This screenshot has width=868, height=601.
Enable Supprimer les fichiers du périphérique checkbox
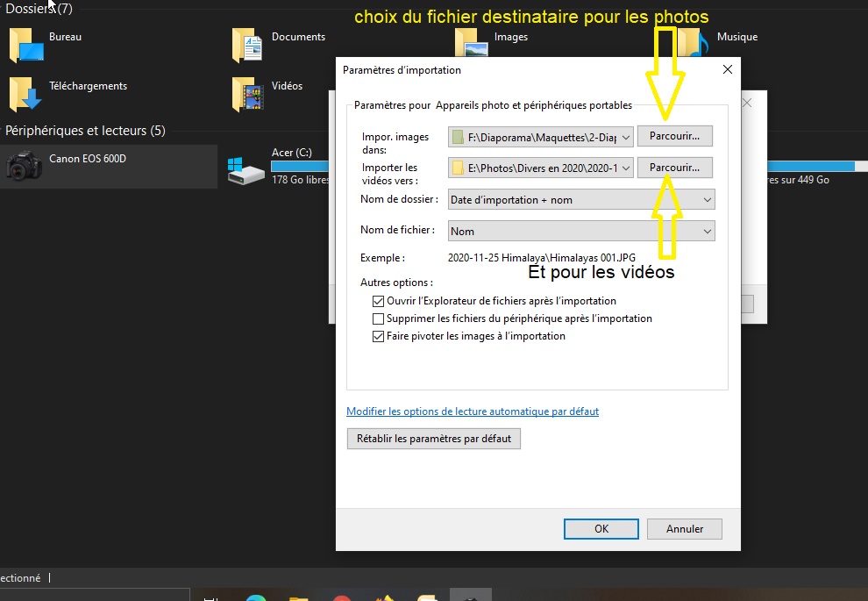(x=379, y=318)
